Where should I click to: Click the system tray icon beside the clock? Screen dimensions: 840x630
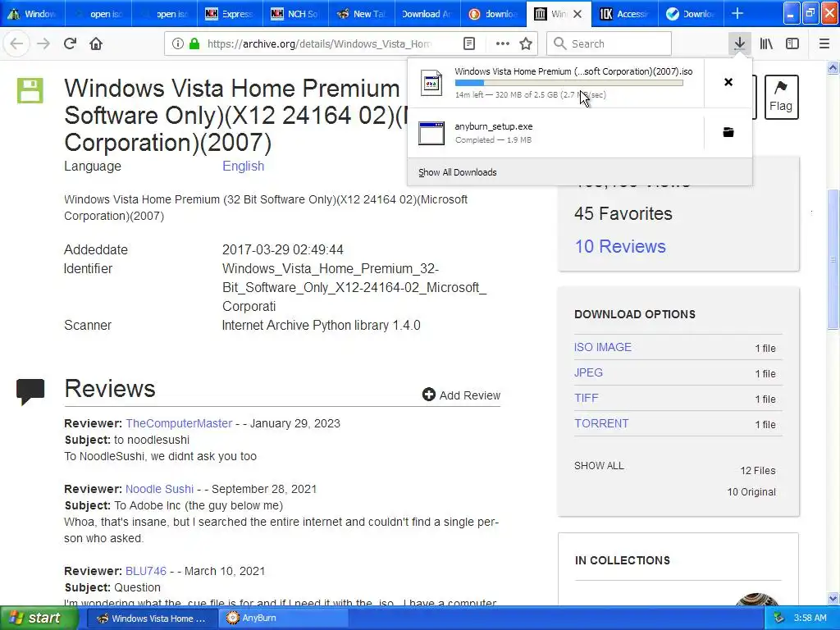(x=779, y=618)
